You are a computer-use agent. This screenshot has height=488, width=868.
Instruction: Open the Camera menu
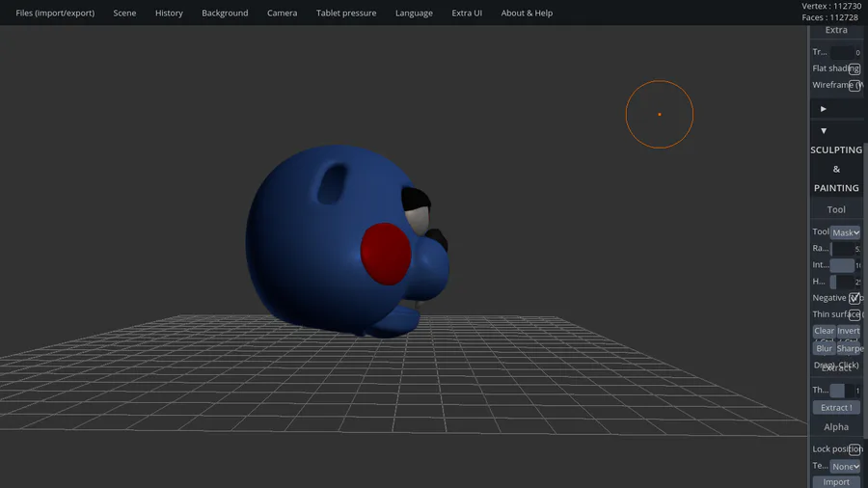pyautogui.click(x=282, y=13)
